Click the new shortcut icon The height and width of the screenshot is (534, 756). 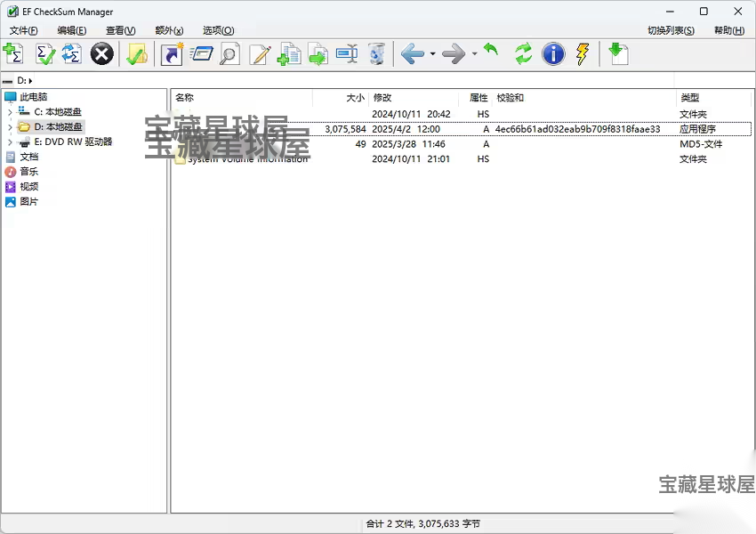pos(172,53)
